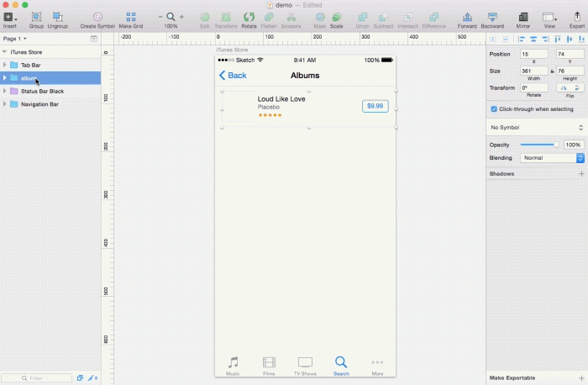Click the Rotate transform field
Viewport: 588px width, 385px height.
point(534,87)
